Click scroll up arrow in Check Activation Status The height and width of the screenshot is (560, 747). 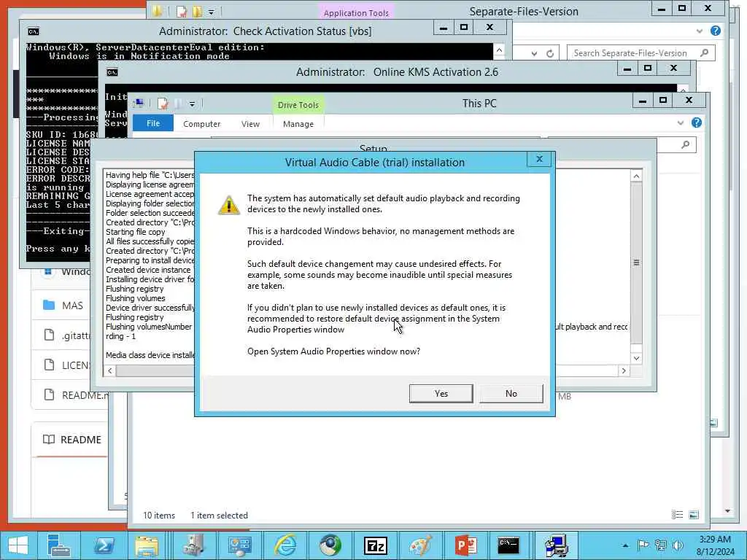[499, 50]
